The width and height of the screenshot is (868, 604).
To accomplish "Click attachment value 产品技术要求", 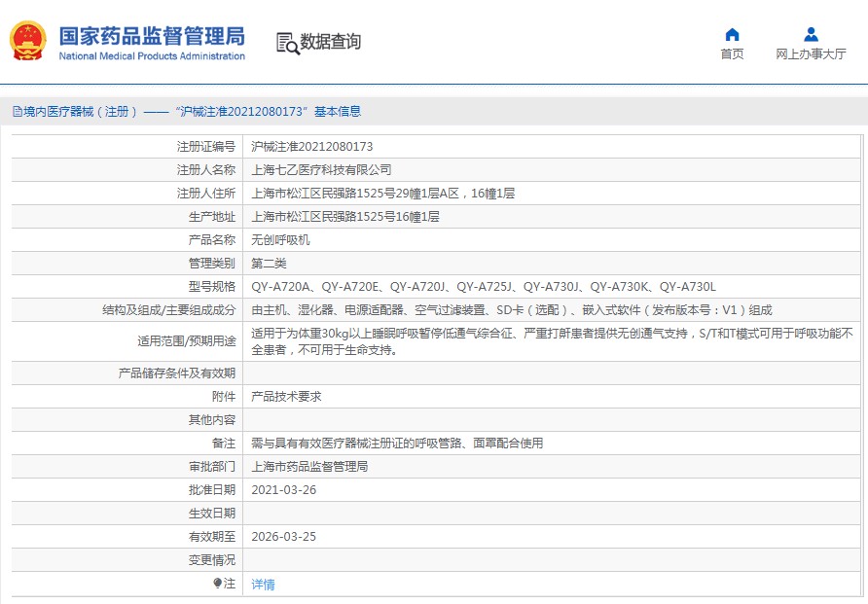I will click(286, 397).
